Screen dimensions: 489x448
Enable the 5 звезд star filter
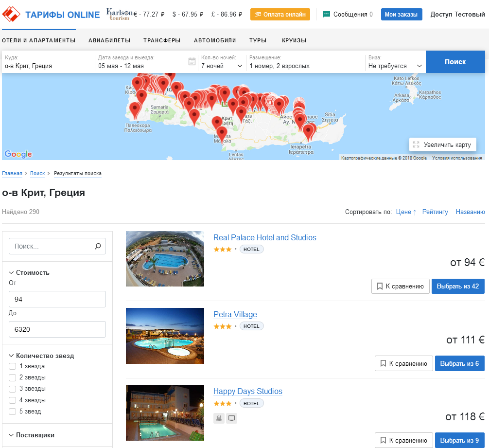coord(13,412)
